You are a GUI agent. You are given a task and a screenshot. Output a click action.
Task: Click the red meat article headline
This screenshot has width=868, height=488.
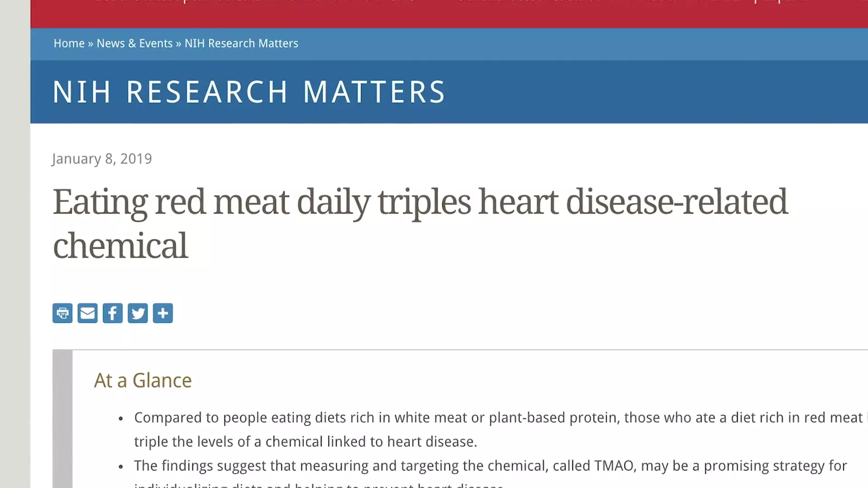420,224
